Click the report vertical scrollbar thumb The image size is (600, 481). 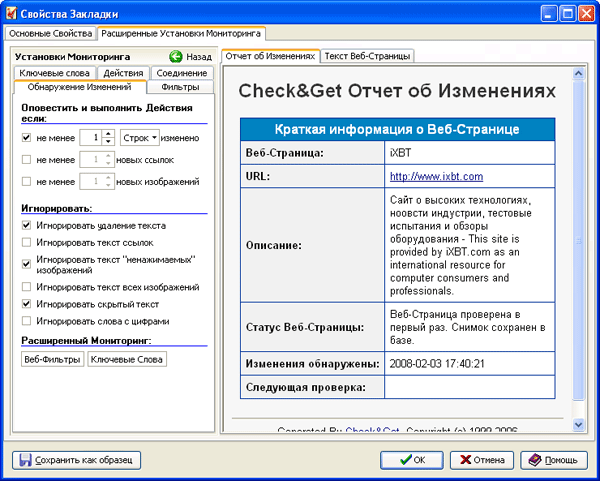[x=579, y=241]
